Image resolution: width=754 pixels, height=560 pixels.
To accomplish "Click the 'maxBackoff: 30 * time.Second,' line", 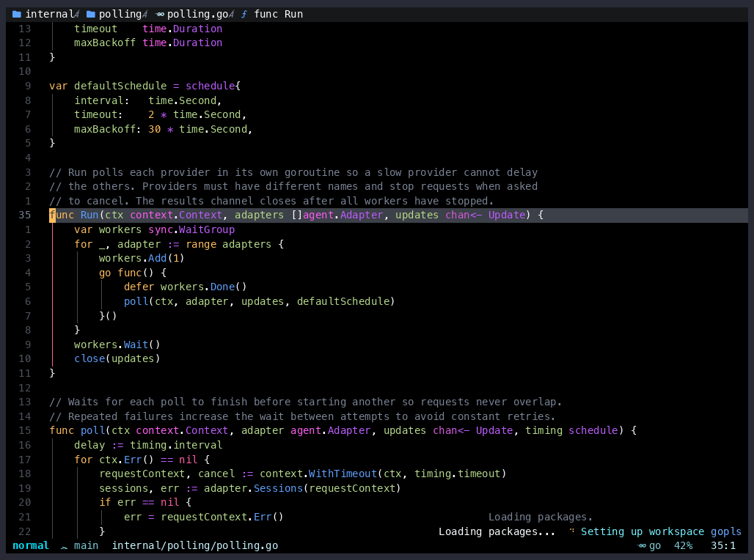I will tap(163, 129).
